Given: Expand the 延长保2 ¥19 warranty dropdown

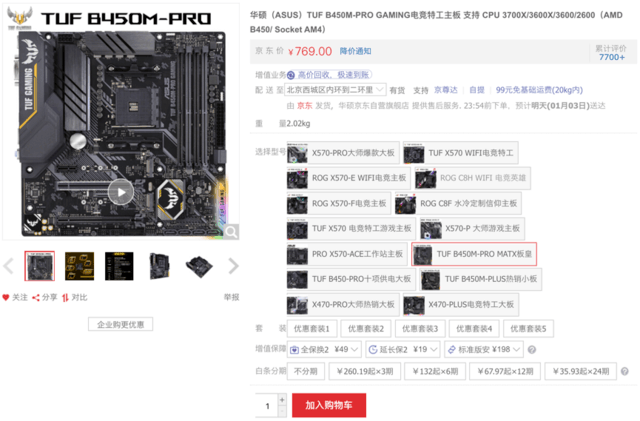Looking at the screenshot, I should click(403, 350).
